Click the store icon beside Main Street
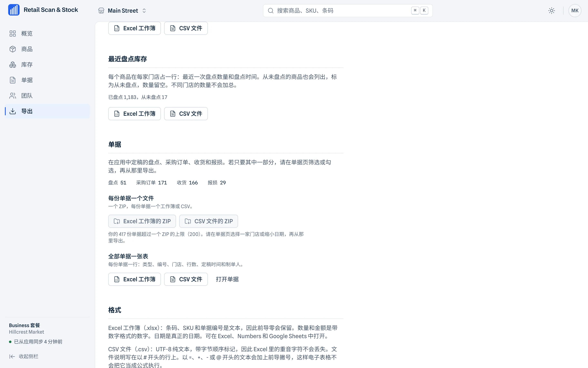The width and height of the screenshot is (588, 368). coord(101,11)
